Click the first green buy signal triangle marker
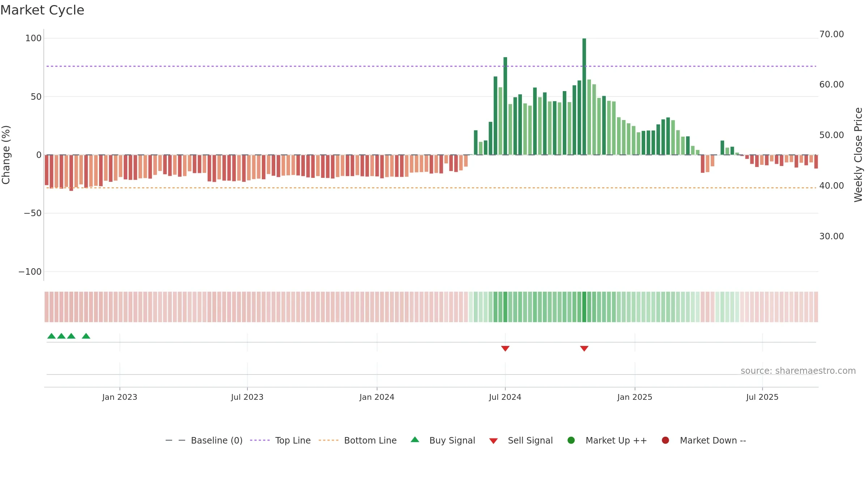The image size is (868, 488). point(52,336)
